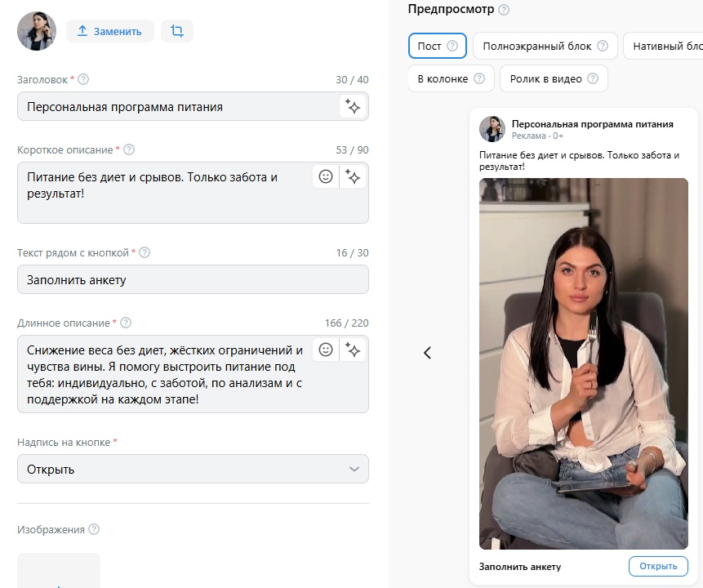Click AI sparkle icon in Длинное описание
The width and height of the screenshot is (703, 588).
click(x=353, y=350)
